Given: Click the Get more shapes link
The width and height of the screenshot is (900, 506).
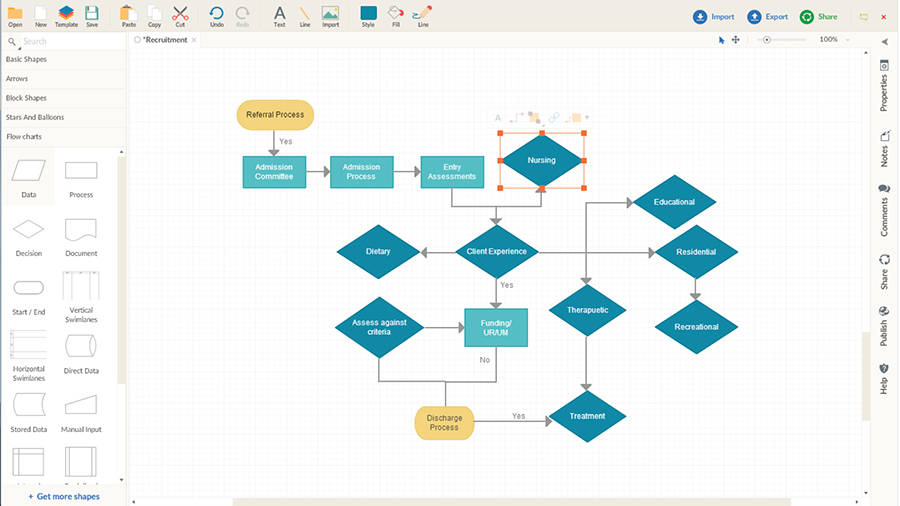Looking at the screenshot, I should coord(63,496).
